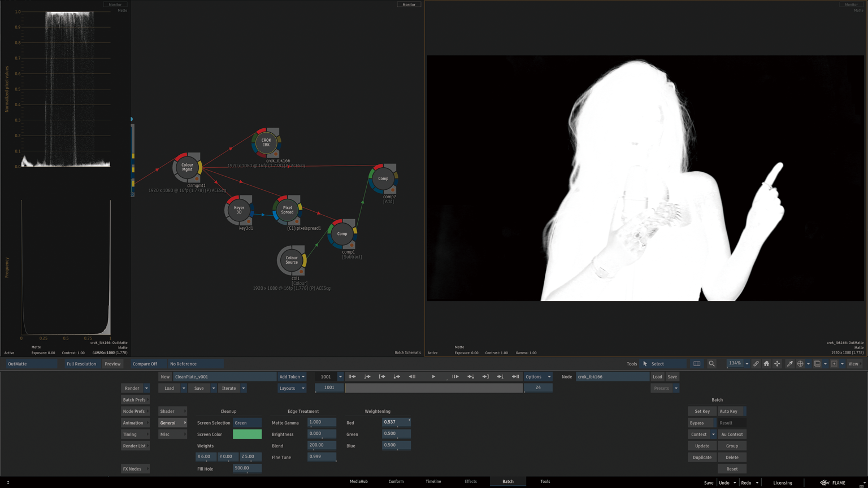Jump to the in point bracket

point(382,377)
